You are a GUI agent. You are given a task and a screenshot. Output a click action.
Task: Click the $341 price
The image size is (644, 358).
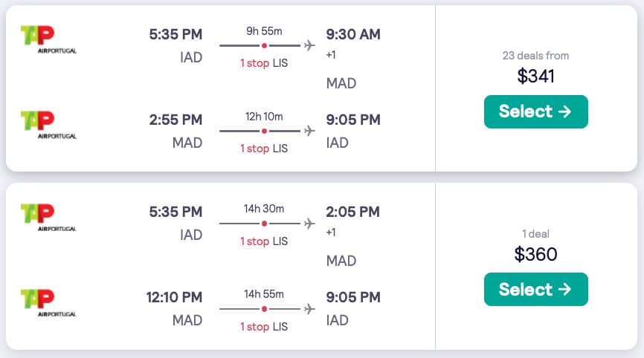coord(535,76)
